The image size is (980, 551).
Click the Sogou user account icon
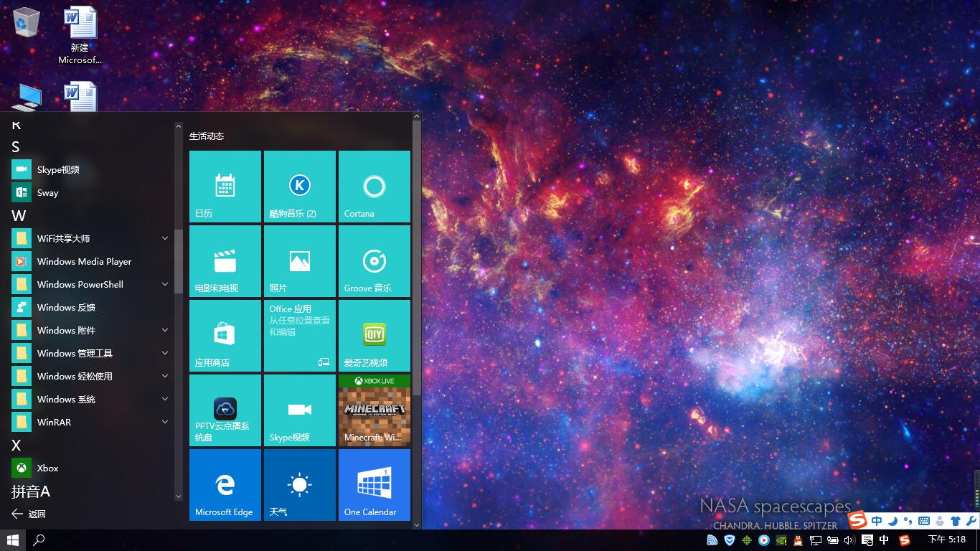point(940,521)
